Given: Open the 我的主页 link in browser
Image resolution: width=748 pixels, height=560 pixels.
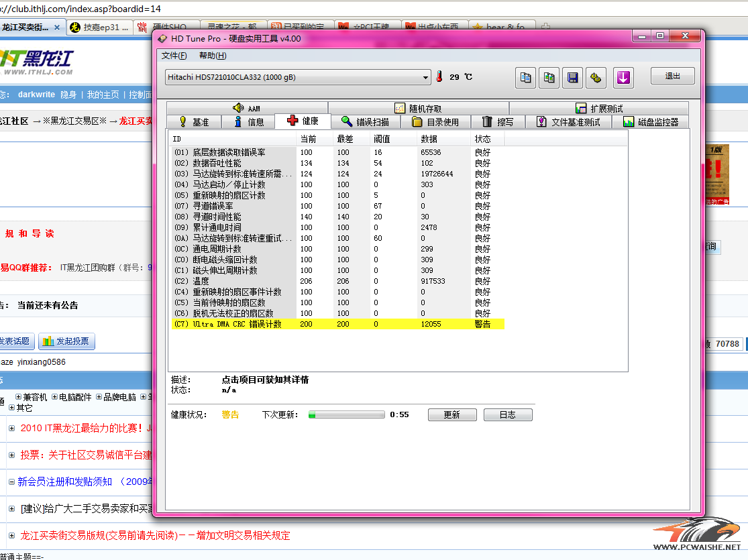Looking at the screenshot, I should pos(103,95).
